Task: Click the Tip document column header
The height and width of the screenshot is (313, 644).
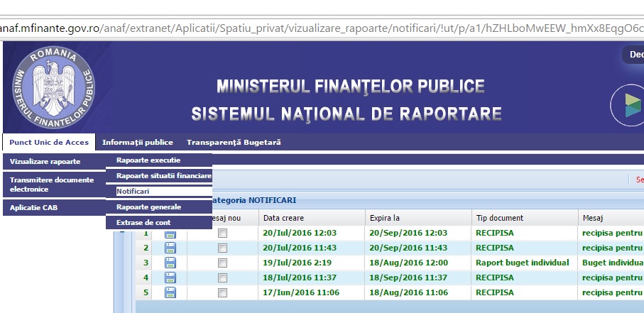Action: pyautogui.click(x=525, y=218)
